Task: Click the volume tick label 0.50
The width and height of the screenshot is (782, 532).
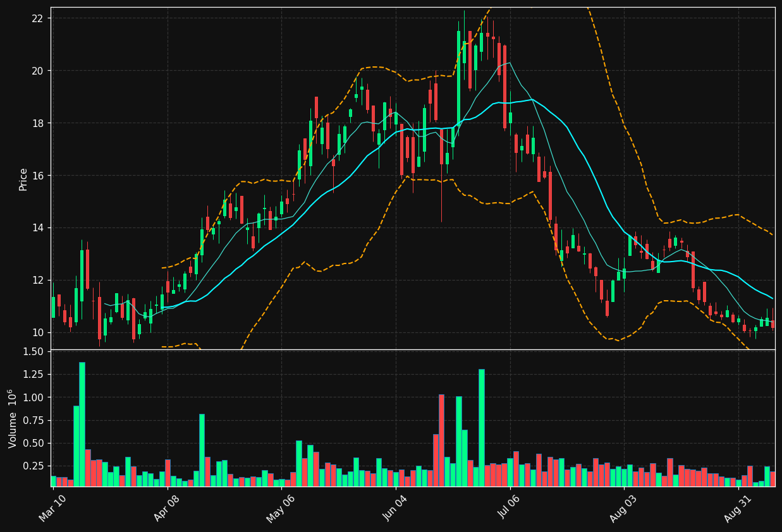Action: pyautogui.click(x=34, y=444)
